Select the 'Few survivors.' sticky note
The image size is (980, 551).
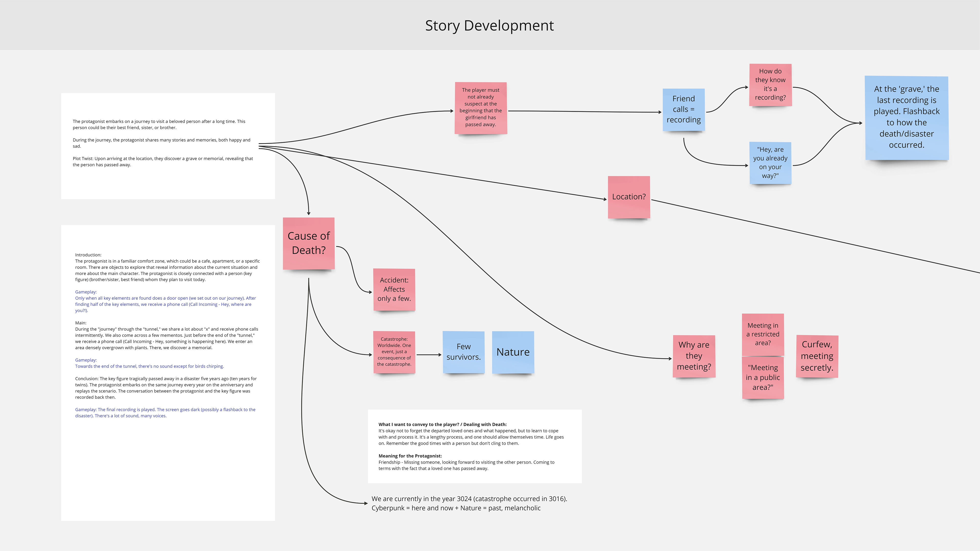[x=463, y=352]
